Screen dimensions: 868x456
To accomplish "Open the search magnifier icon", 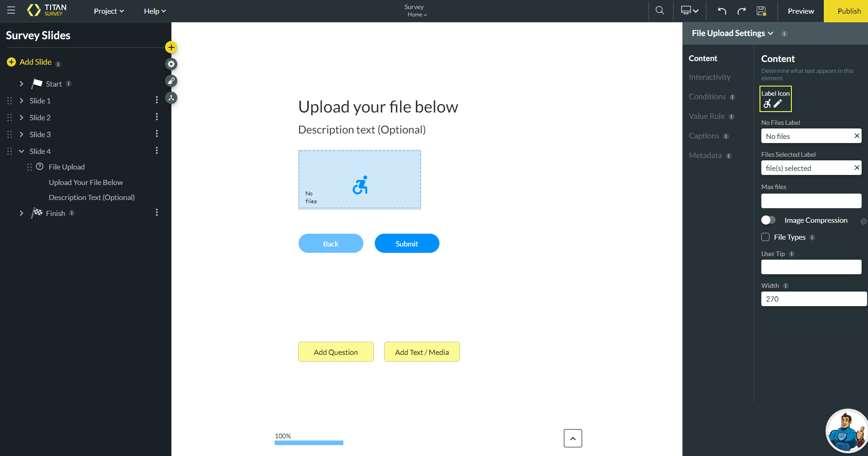I will (660, 10).
